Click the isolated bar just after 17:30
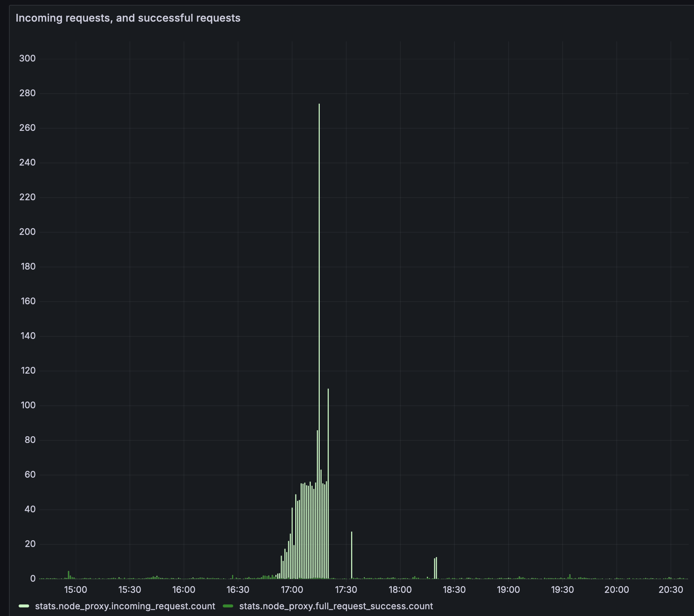Screen dimensions: 694x616 [x=351, y=555]
